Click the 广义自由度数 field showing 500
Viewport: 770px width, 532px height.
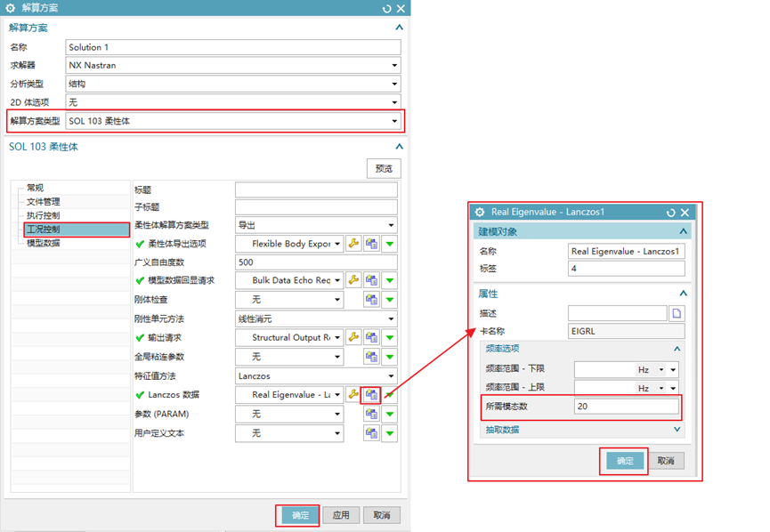[316, 262]
